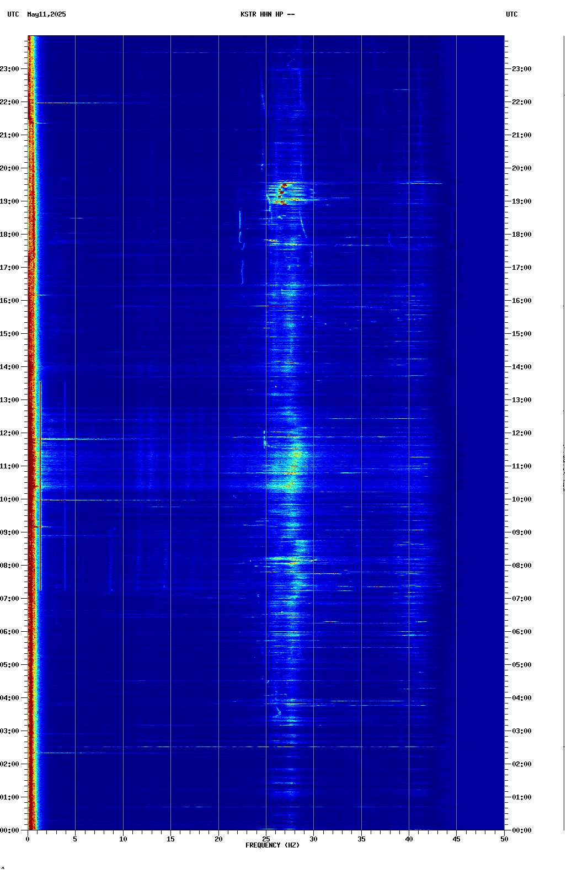Click '10:00' on the left time axis
The height and width of the screenshot is (874, 588).
tap(9, 499)
